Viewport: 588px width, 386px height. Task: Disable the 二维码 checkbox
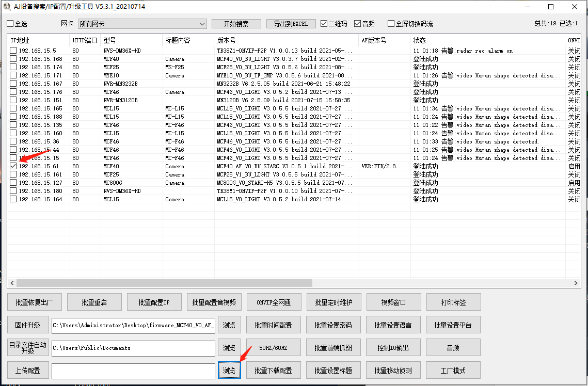[324, 24]
